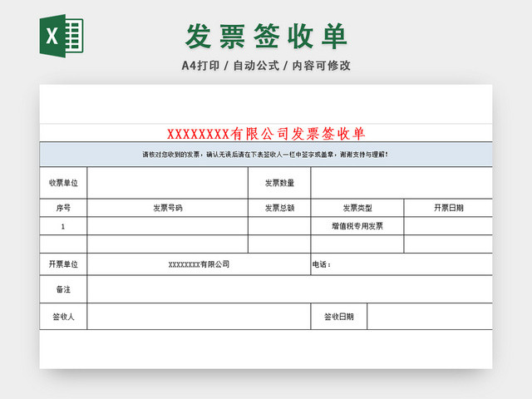Click the cell containing serial number 1
Screen dimensions: 532x399
tap(63, 226)
